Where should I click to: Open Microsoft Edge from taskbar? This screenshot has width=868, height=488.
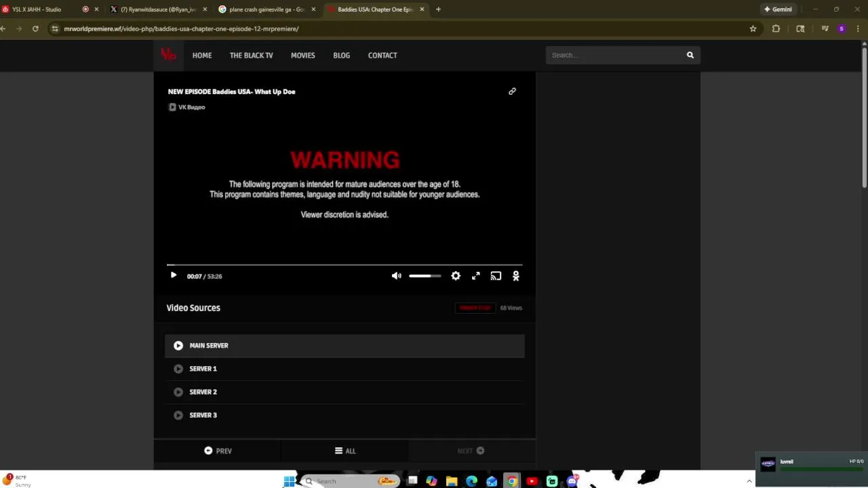[x=471, y=481]
